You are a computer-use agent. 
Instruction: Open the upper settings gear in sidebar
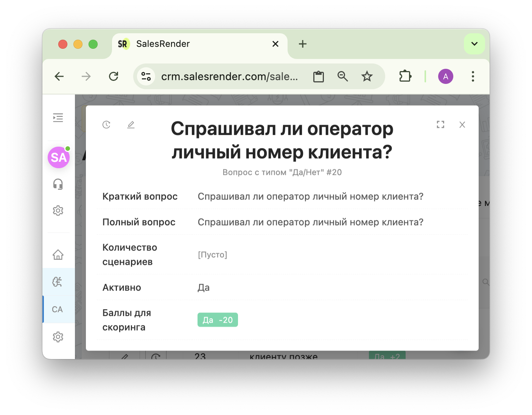click(x=58, y=211)
